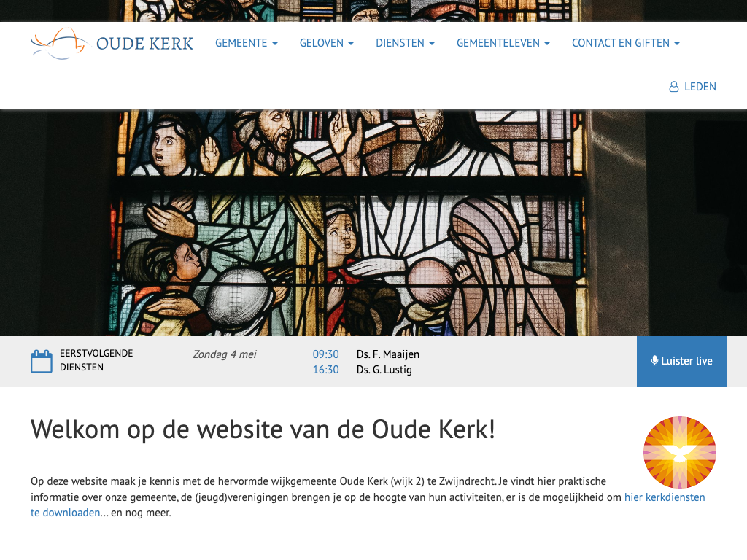Click the Oude Kerk title text
The image size is (747, 560).
tap(145, 43)
